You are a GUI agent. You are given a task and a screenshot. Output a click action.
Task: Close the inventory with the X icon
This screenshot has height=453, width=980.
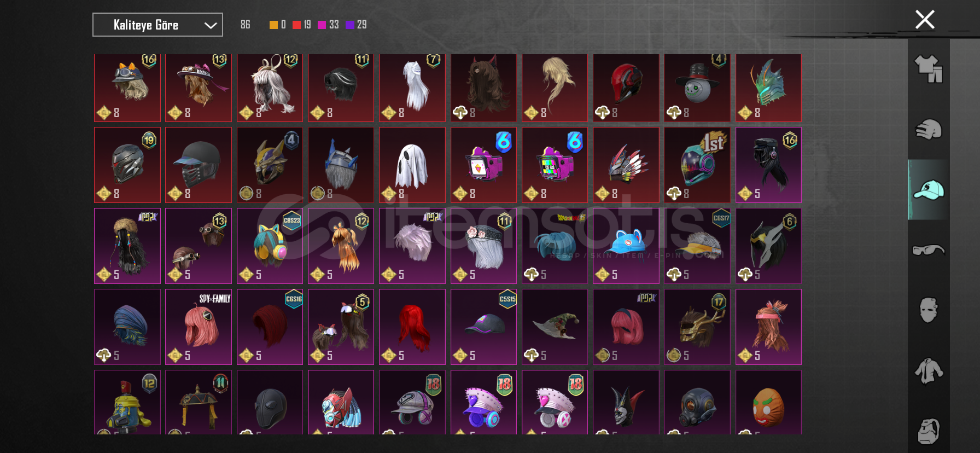[x=925, y=20]
